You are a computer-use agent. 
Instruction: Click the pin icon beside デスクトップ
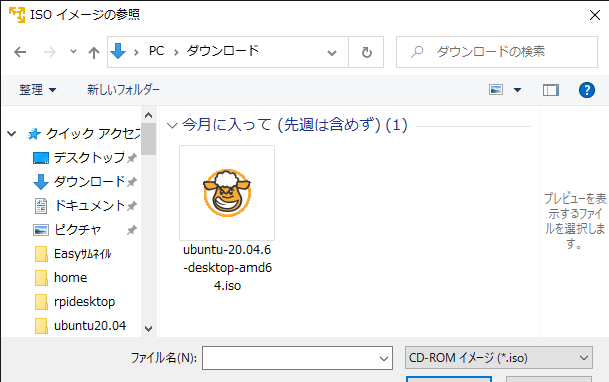132,158
